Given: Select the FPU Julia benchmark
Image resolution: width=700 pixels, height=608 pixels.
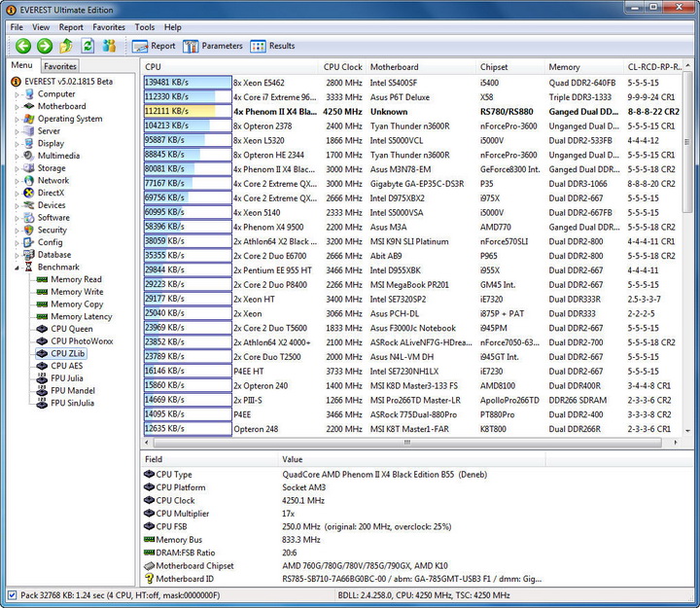Looking at the screenshot, I should (x=67, y=378).
